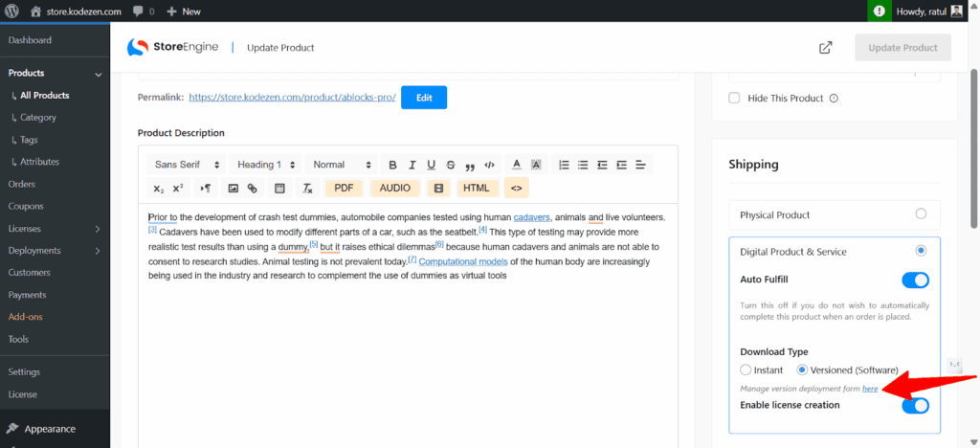Open Orders in the sidebar menu
The image size is (980, 448).
[x=22, y=184]
